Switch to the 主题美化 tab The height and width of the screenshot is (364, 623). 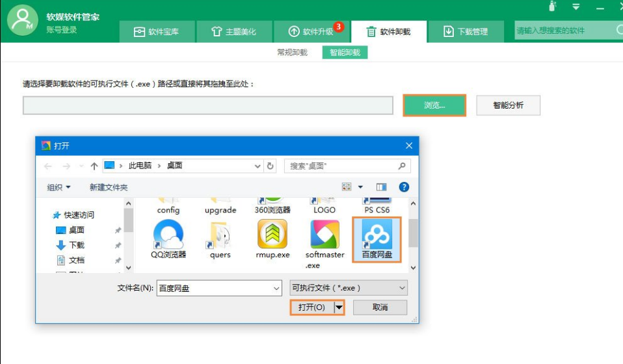(x=233, y=31)
